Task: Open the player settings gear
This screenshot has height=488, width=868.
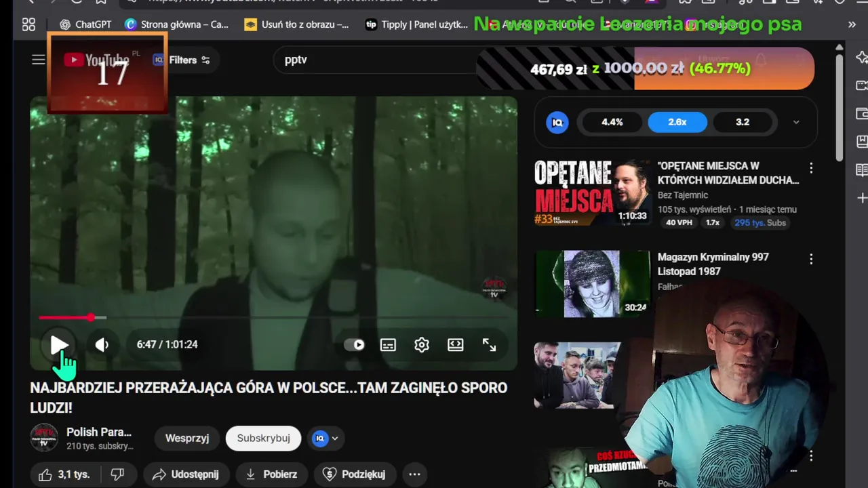Action: point(422,344)
